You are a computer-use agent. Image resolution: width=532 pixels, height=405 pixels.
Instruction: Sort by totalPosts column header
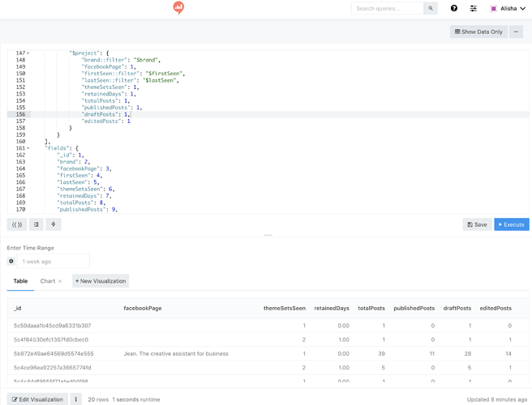371,308
